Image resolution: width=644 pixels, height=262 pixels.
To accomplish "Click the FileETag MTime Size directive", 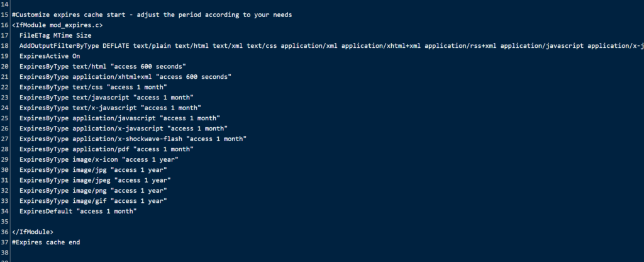I will (x=55, y=35).
